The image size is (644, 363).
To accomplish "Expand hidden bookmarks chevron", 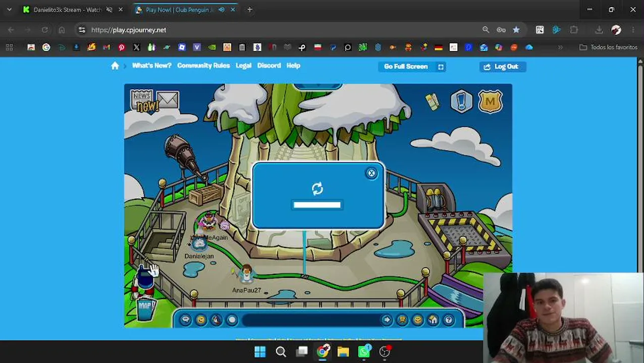I will (x=560, y=47).
